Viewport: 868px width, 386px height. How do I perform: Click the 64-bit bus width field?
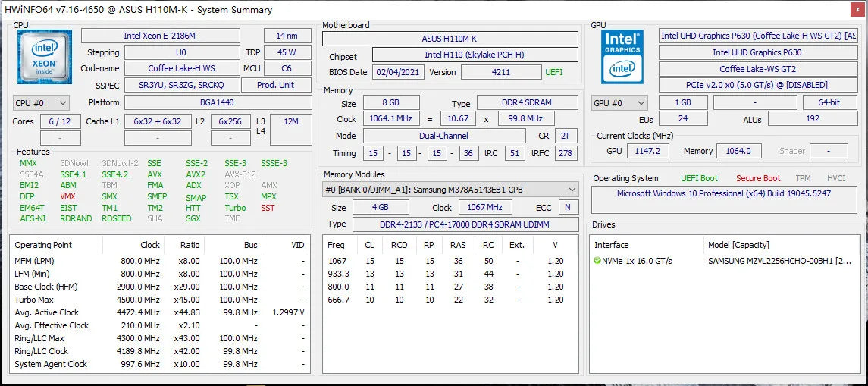829,102
